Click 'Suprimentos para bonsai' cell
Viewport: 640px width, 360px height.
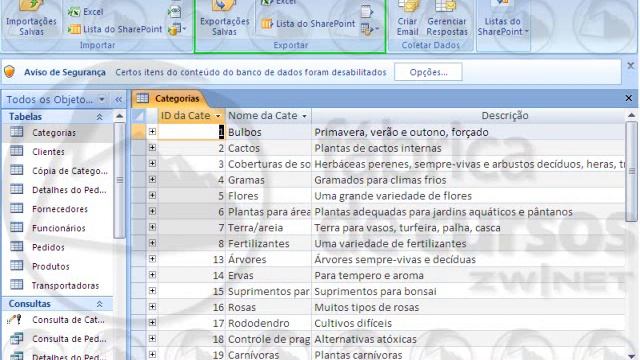[x=469, y=291]
